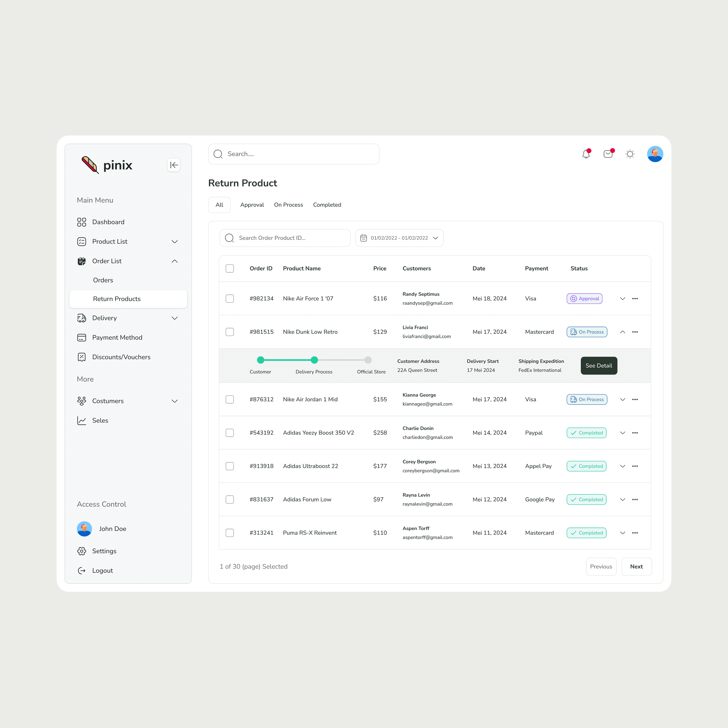This screenshot has width=728, height=728.
Task: Click the top Search field
Action: click(294, 154)
